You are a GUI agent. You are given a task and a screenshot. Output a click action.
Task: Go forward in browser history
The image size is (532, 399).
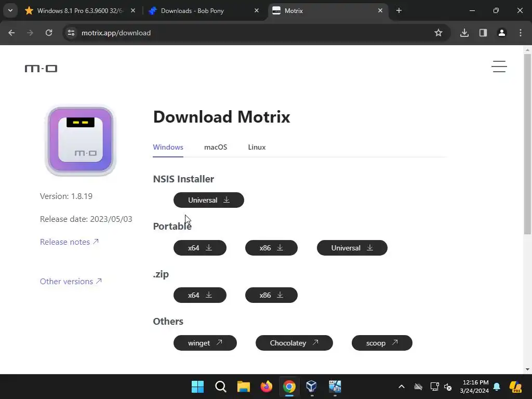pyautogui.click(x=30, y=33)
